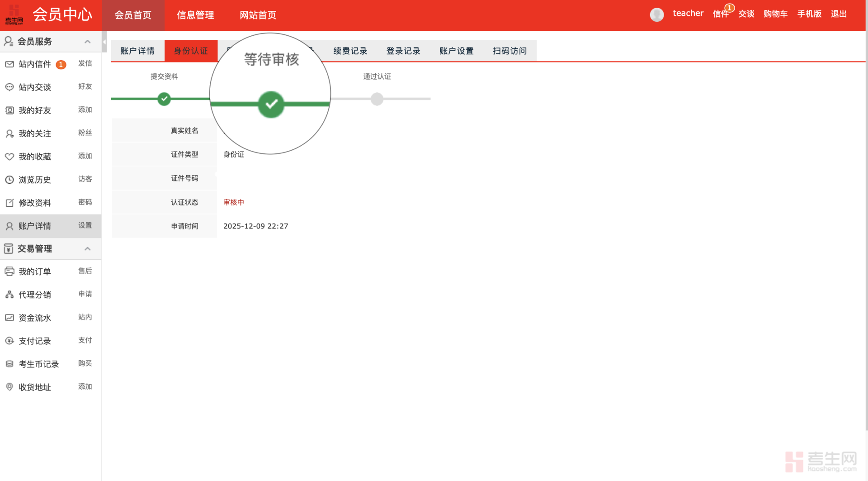868x481 pixels.
Task: Switch to the 账户详情 tab
Action: pyautogui.click(x=137, y=51)
